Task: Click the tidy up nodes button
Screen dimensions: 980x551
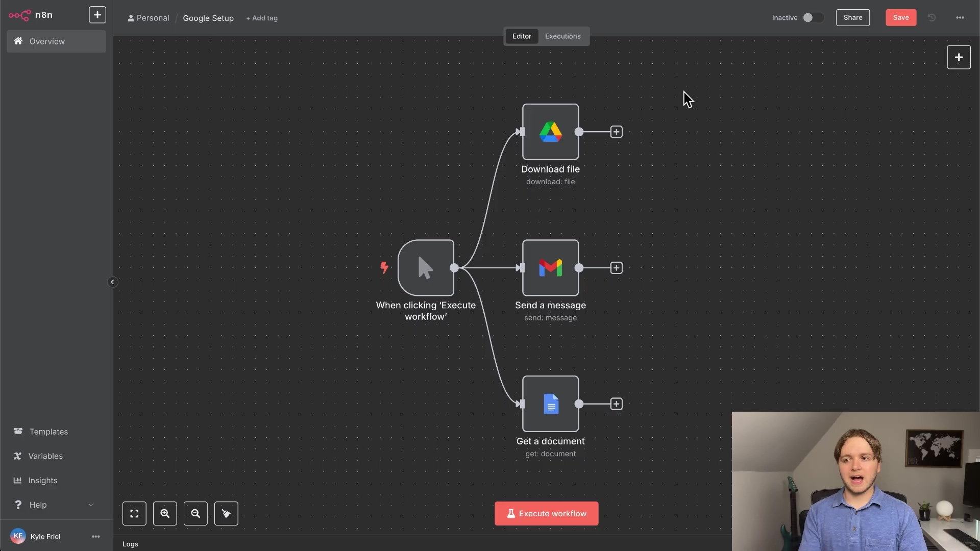Action: pos(226,514)
